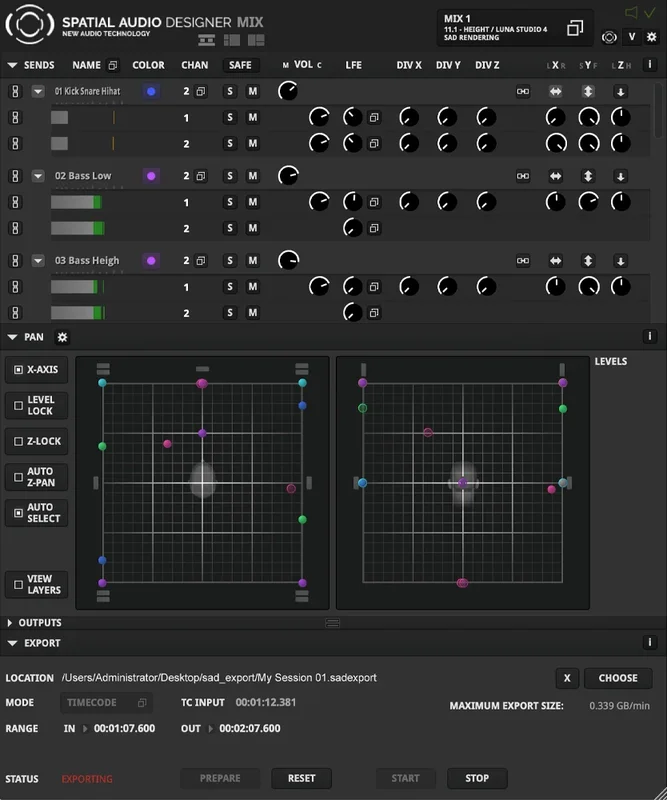The width and height of the screenshot is (667, 800).
Task: Click the CHAN column header
Action: tap(194, 65)
